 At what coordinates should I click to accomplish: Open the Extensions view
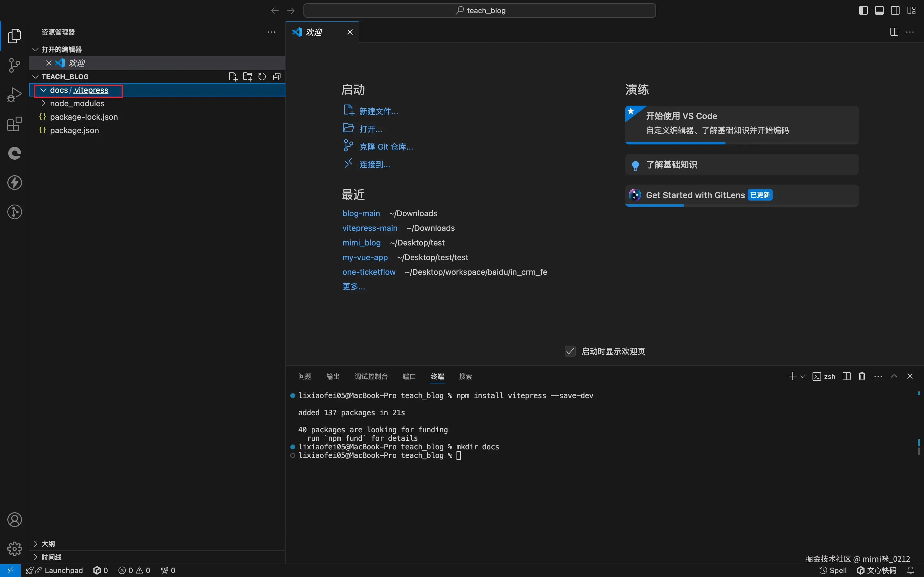[14, 124]
